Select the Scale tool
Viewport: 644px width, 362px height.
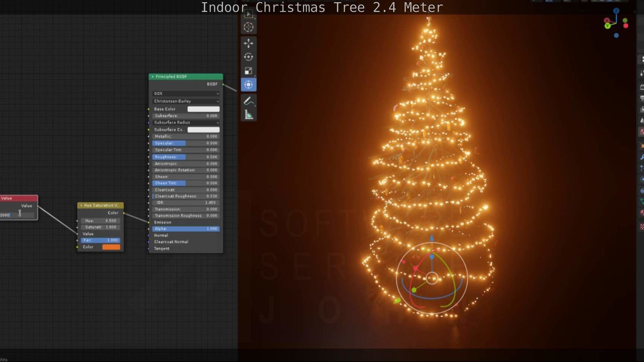pos(249,71)
